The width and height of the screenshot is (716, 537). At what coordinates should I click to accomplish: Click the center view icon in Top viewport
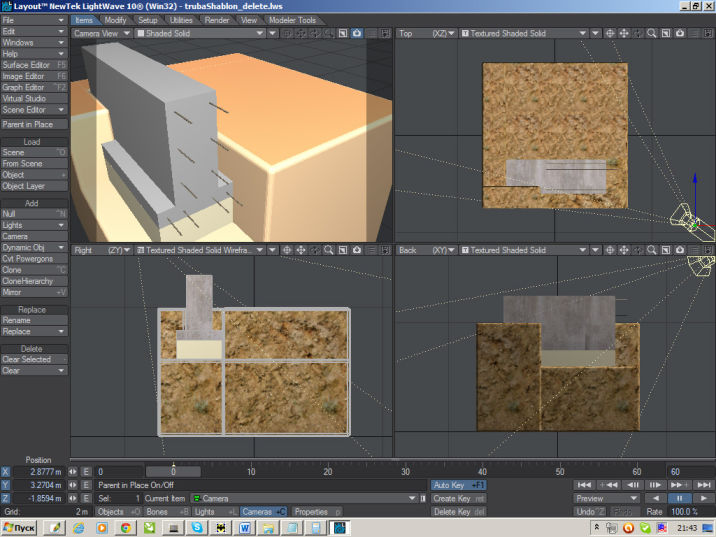point(610,33)
